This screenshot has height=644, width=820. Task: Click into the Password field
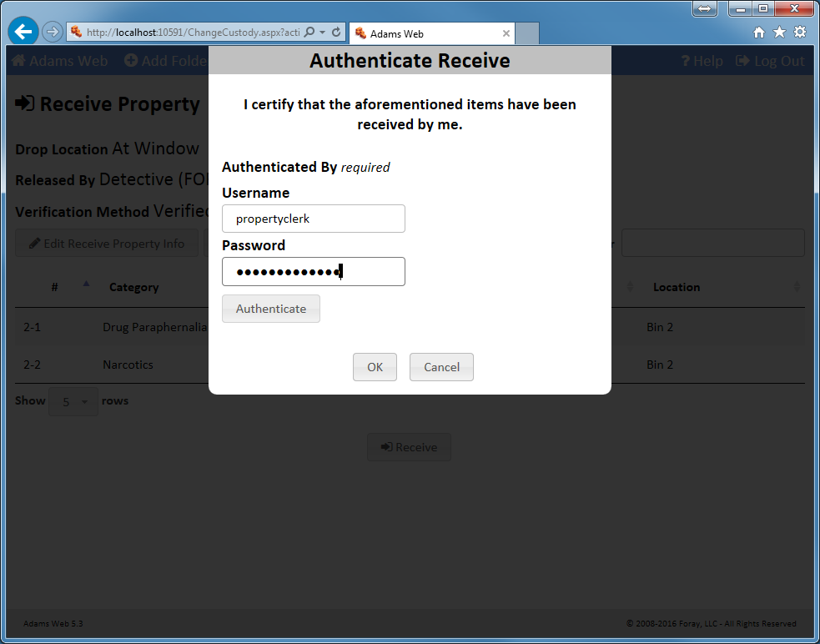[314, 272]
